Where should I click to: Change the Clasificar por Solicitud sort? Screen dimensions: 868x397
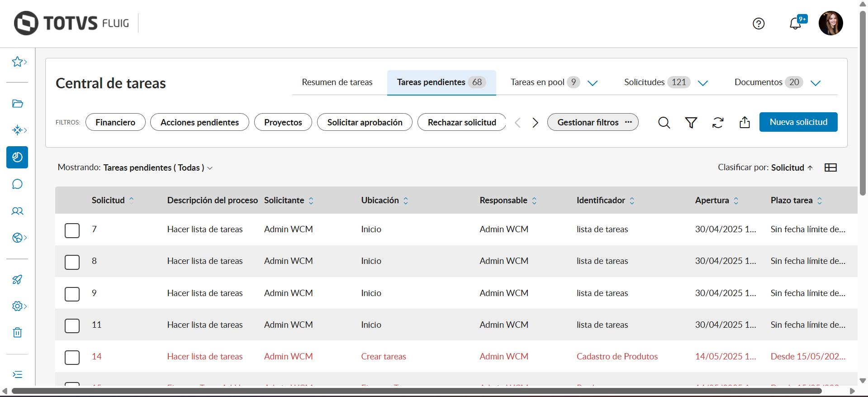coord(792,167)
